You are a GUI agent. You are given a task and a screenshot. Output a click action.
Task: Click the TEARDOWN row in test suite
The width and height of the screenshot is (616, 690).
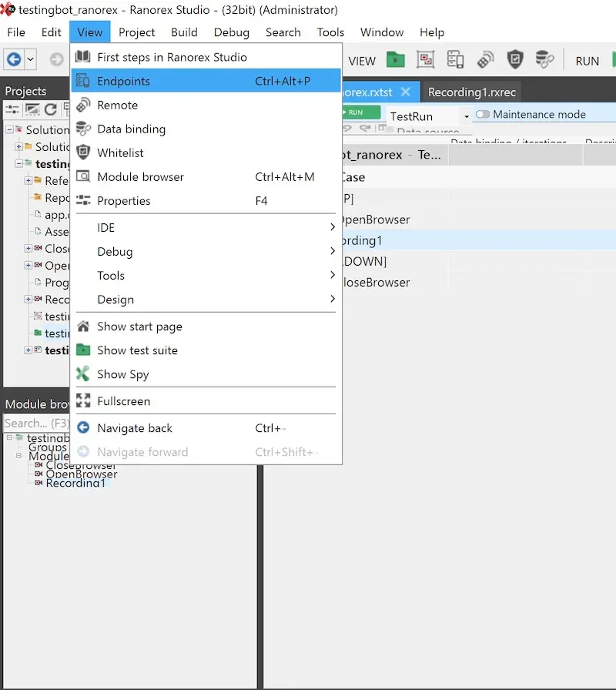479,261
